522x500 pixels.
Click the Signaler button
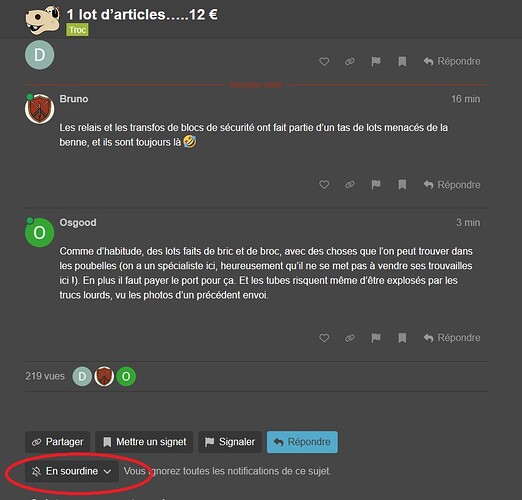pyautogui.click(x=230, y=442)
